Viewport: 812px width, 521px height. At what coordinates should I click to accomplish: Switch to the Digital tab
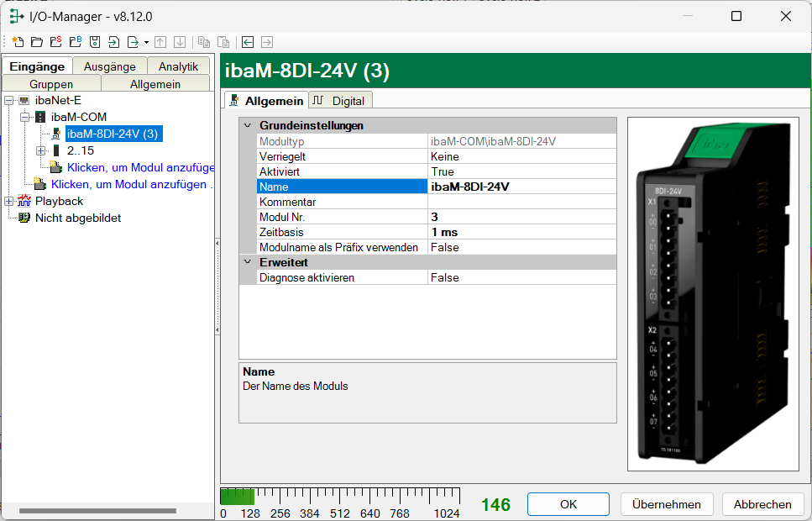click(340, 101)
